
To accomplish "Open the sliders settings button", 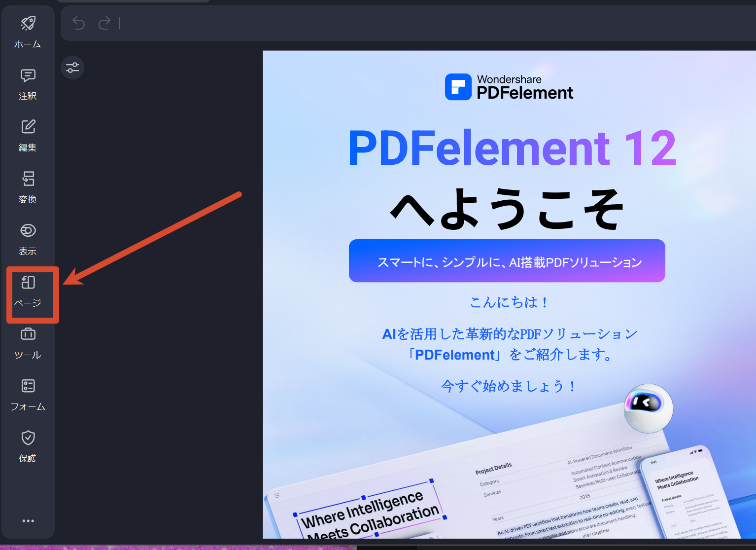I will [72, 68].
